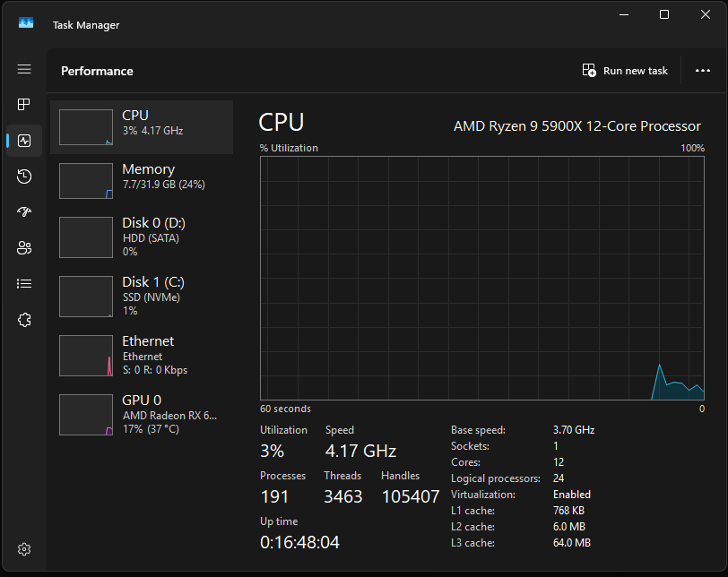Select CPU in the resource list
This screenshot has width=728, height=577.
click(x=142, y=127)
